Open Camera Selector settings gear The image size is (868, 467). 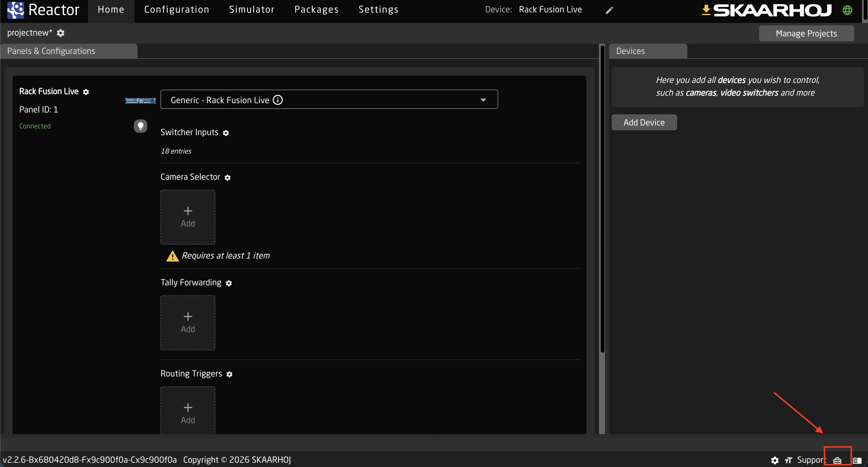(227, 178)
